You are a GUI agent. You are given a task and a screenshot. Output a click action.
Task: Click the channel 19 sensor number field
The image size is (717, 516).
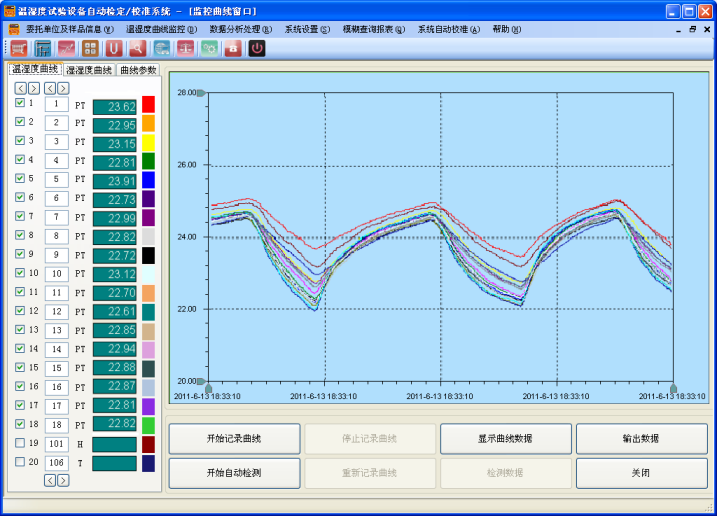[57, 443]
